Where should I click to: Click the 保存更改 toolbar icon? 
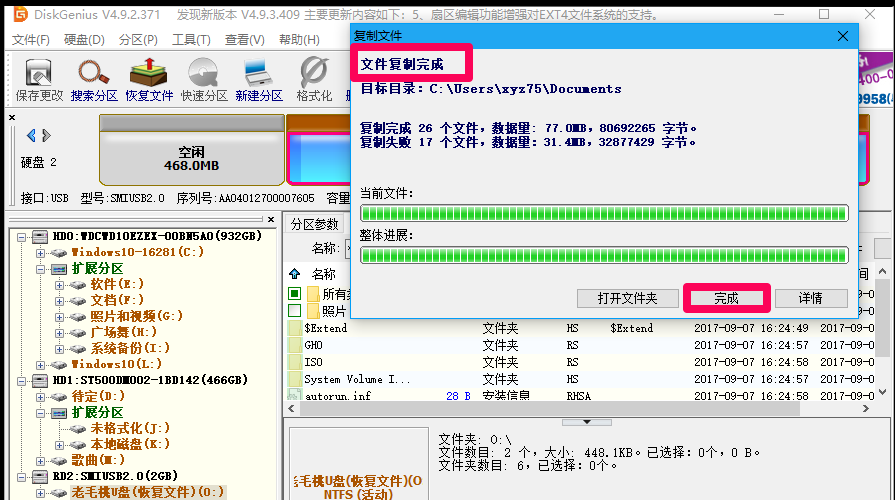[39, 80]
